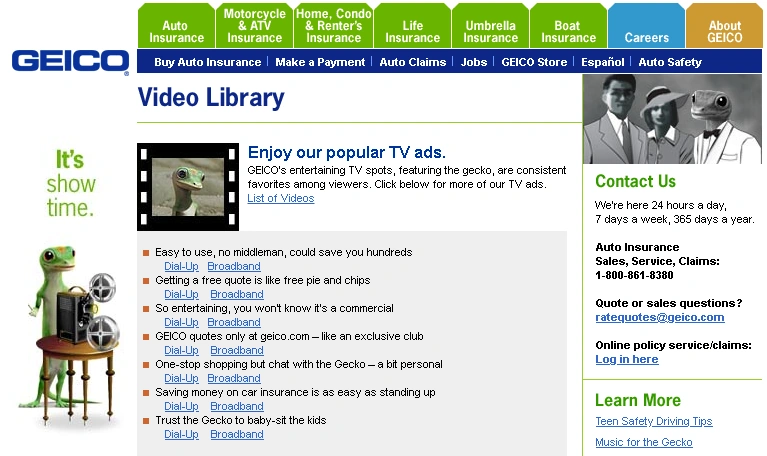Click Buy Auto Insurance in the blue bar

click(x=207, y=62)
